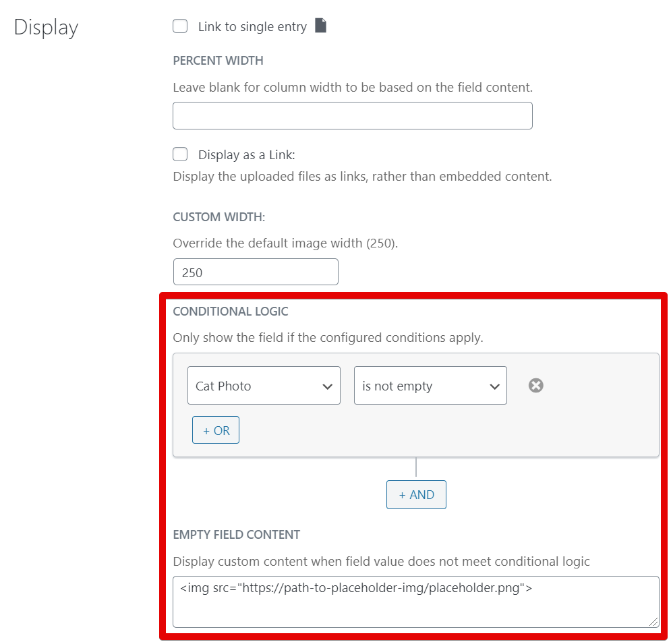
Task: Tick the Display as a Link checkbox
Action: [180, 154]
